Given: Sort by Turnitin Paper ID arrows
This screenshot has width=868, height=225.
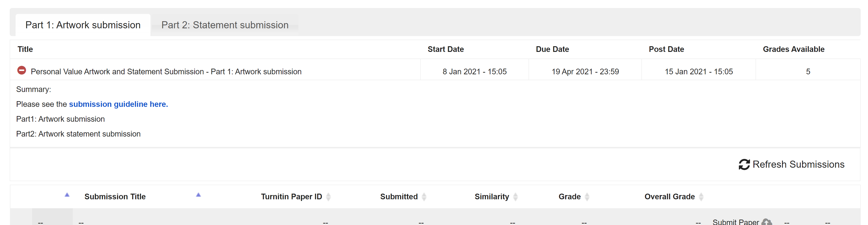Looking at the screenshot, I should coord(329,197).
